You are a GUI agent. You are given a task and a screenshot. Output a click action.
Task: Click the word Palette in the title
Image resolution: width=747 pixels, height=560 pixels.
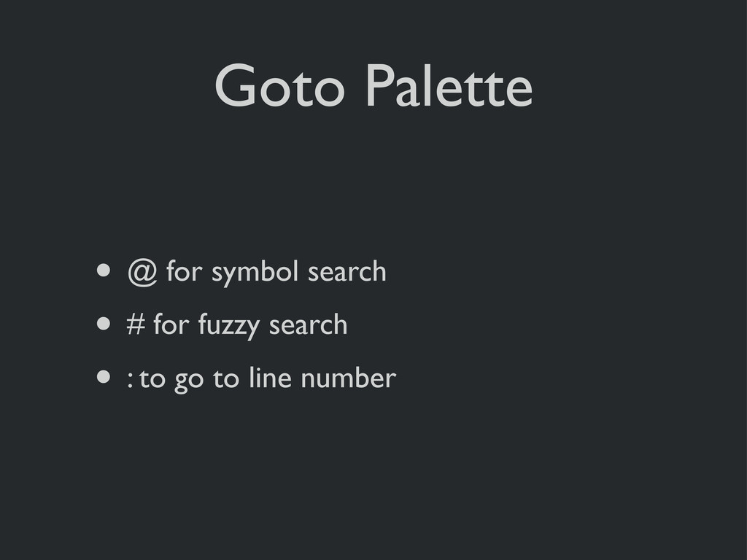[449, 85]
